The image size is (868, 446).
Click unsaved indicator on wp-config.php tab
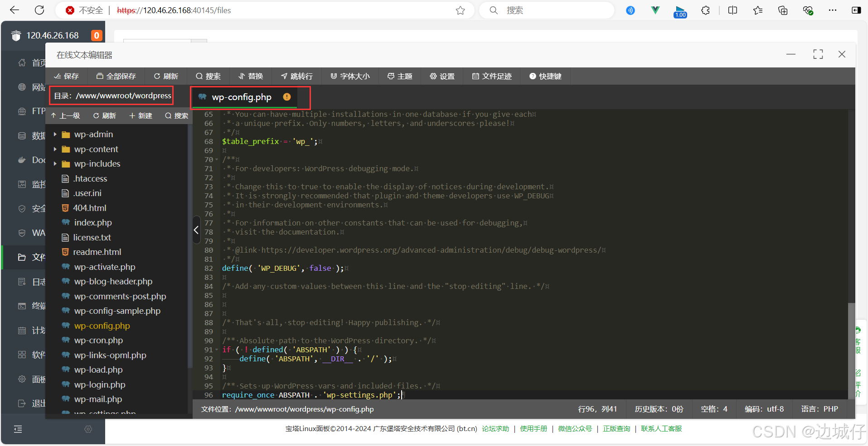[x=287, y=97]
